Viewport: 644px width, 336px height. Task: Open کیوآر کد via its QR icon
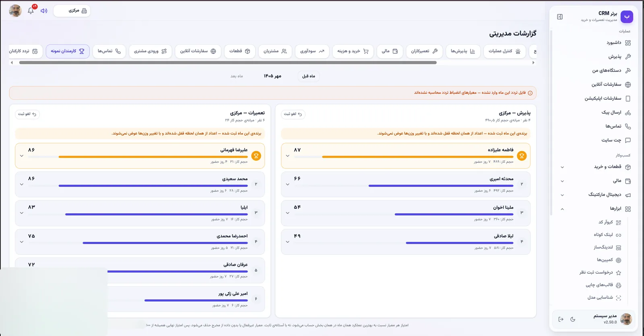(619, 222)
